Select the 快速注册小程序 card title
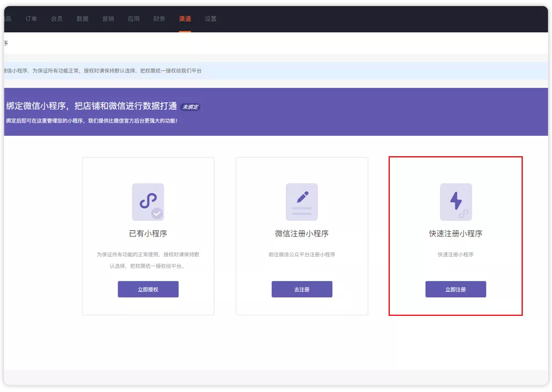 455,234
